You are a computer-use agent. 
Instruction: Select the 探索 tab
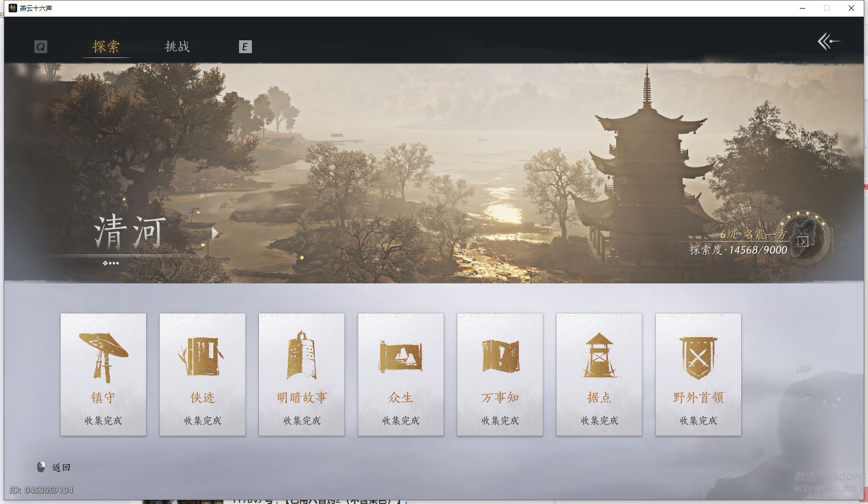pos(106,47)
